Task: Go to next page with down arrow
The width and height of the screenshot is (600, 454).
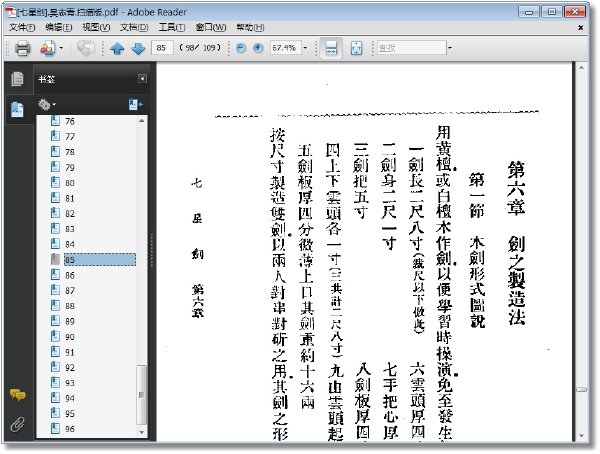Action: point(138,48)
